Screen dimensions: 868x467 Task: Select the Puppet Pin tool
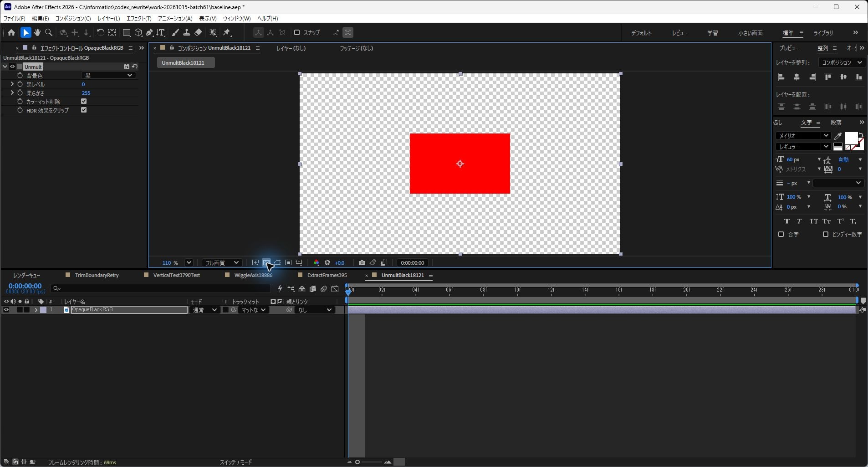pyautogui.click(x=227, y=32)
